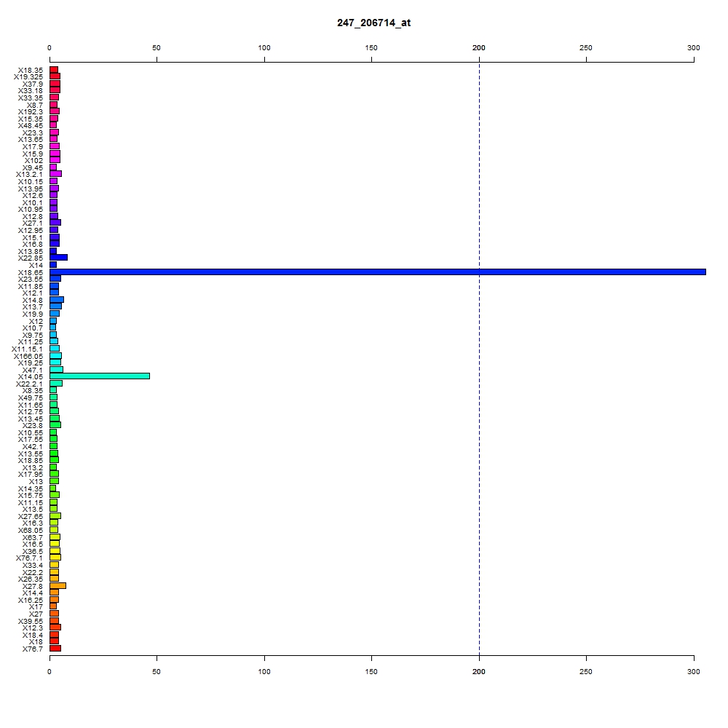The width and height of the screenshot is (728, 728).
Task: Click the bottom axis tick label "0"
Action: pos(50,672)
